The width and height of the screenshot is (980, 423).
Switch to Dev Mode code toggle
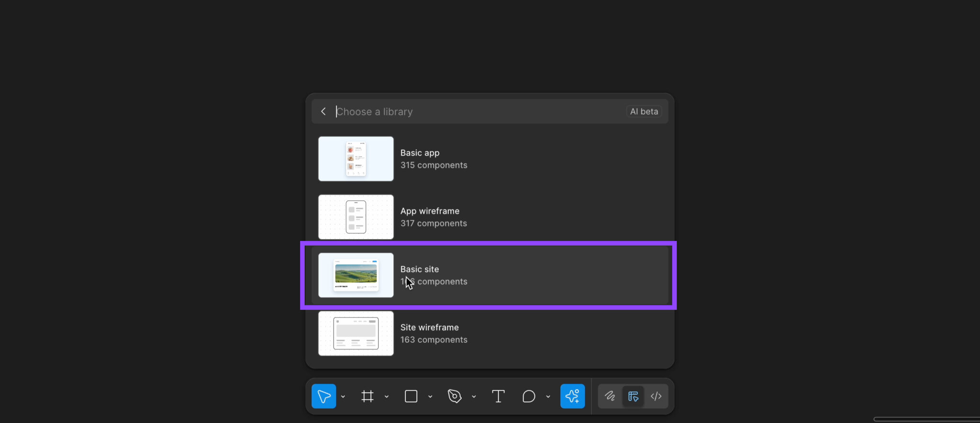click(656, 396)
